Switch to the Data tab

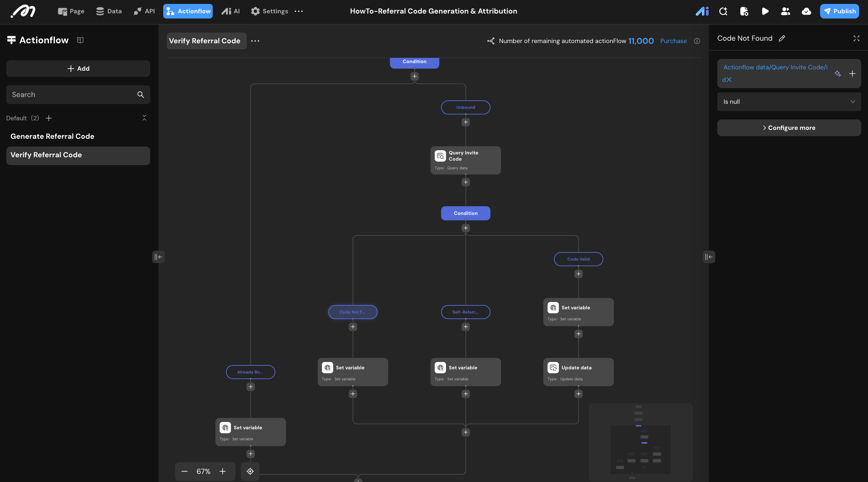pyautogui.click(x=109, y=11)
